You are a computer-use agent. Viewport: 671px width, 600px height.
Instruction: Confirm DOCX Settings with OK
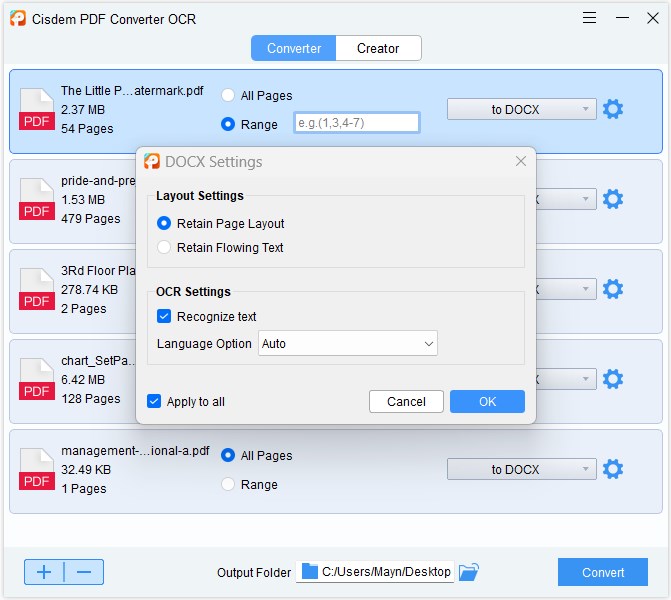[487, 401]
